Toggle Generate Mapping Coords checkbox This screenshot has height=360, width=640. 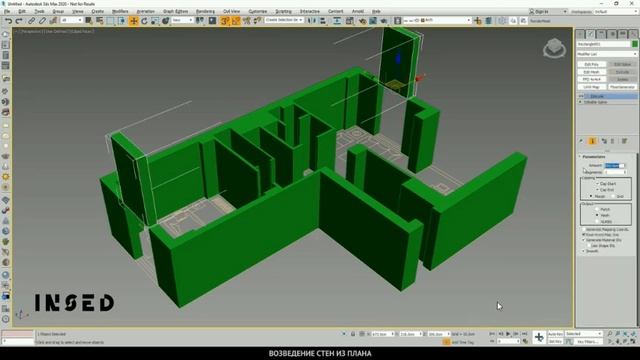(584, 230)
